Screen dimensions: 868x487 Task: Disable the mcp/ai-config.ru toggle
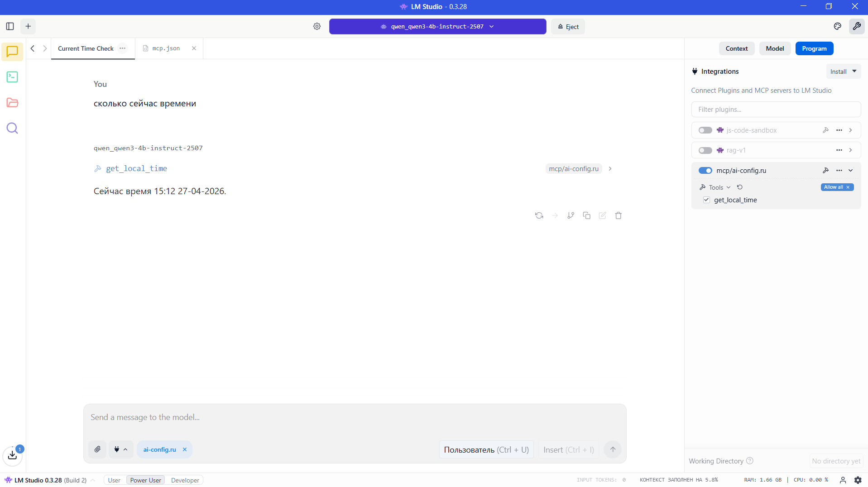705,171
